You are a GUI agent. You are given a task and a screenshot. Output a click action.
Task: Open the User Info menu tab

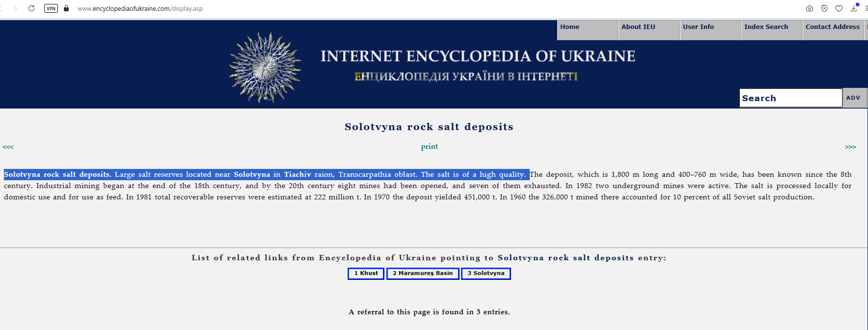[x=710, y=30]
